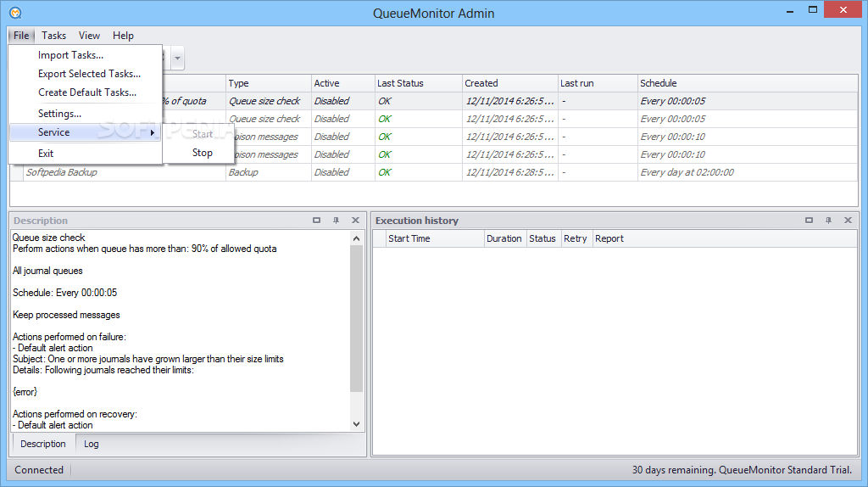Open the View menu
Viewport: 868px width, 487px height.
89,36
